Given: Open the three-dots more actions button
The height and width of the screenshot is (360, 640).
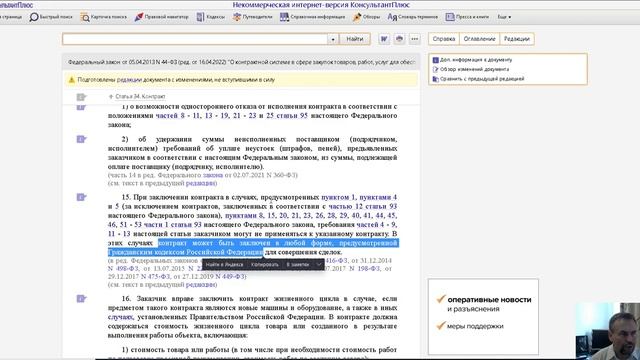Looking at the screenshot, I should click(x=415, y=39).
